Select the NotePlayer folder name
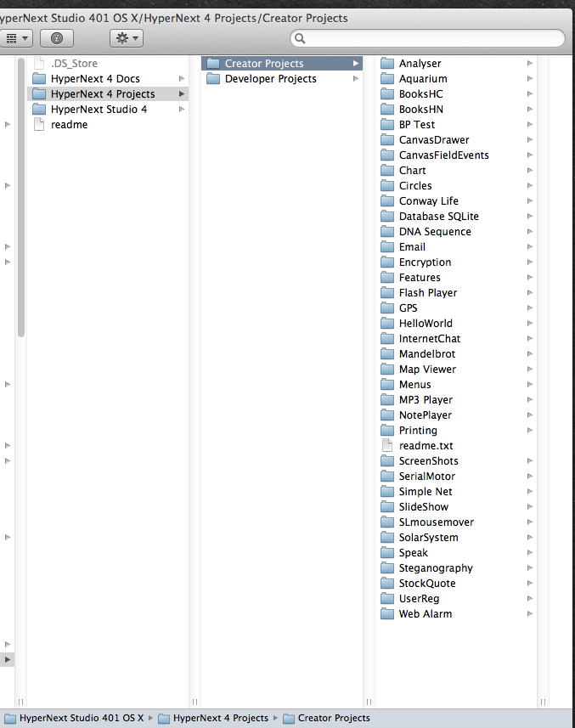 (x=426, y=415)
